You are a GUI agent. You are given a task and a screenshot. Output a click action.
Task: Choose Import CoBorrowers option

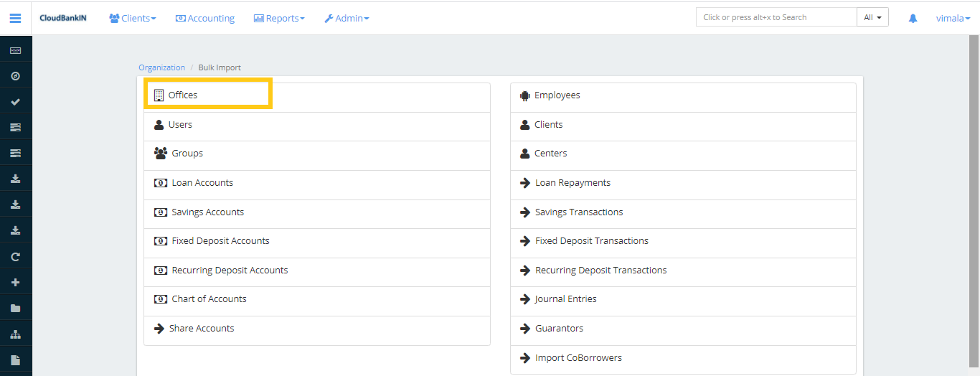click(578, 357)
